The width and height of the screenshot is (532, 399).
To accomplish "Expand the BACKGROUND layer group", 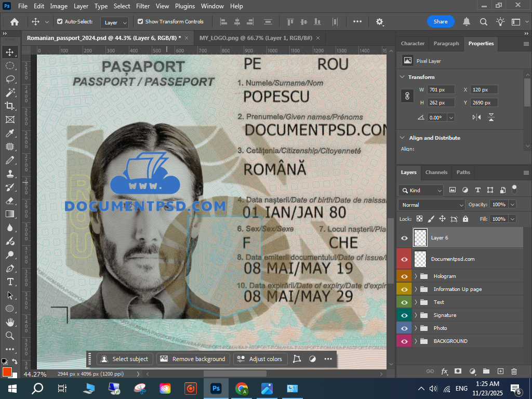I will (416, 341).
